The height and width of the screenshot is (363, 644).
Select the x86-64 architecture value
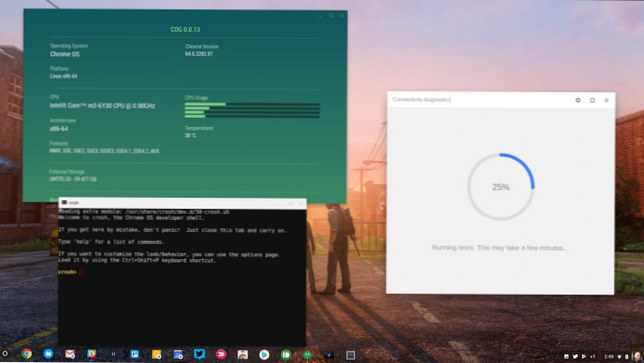coord(59,129)
